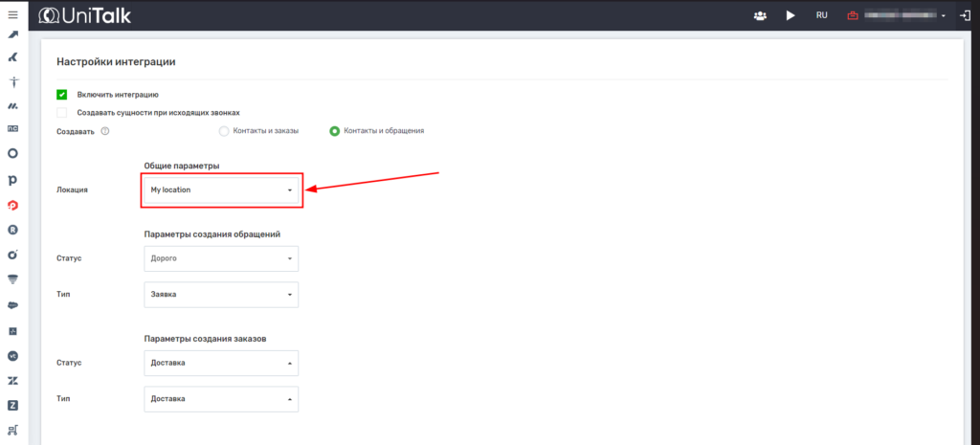Screen dimensions: 980x445
Task: Expand the Дорого status dropdown
Action: pyautogui.click(x=220, y=258)
